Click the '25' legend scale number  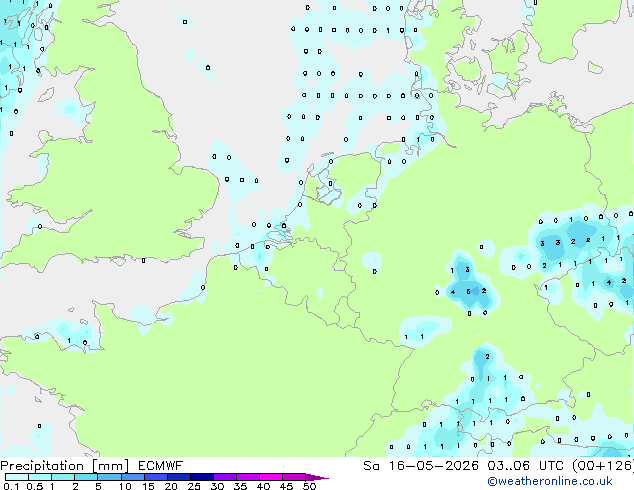(194, 486)
